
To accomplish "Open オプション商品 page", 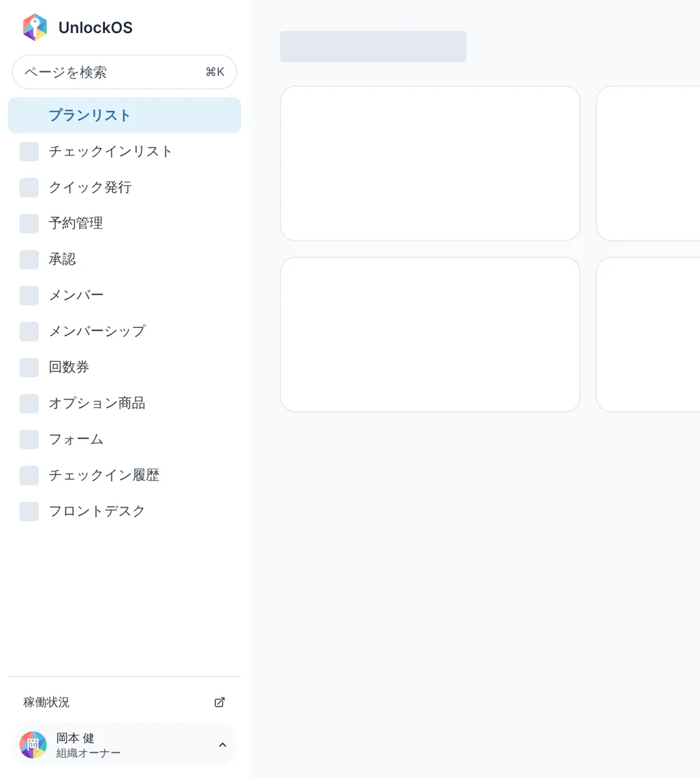I will (x=124, y=403).
